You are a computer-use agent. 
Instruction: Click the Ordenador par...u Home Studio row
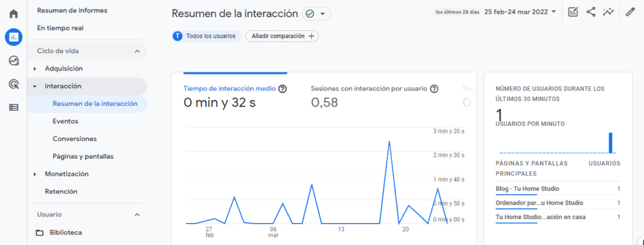[x=558, y=203]
